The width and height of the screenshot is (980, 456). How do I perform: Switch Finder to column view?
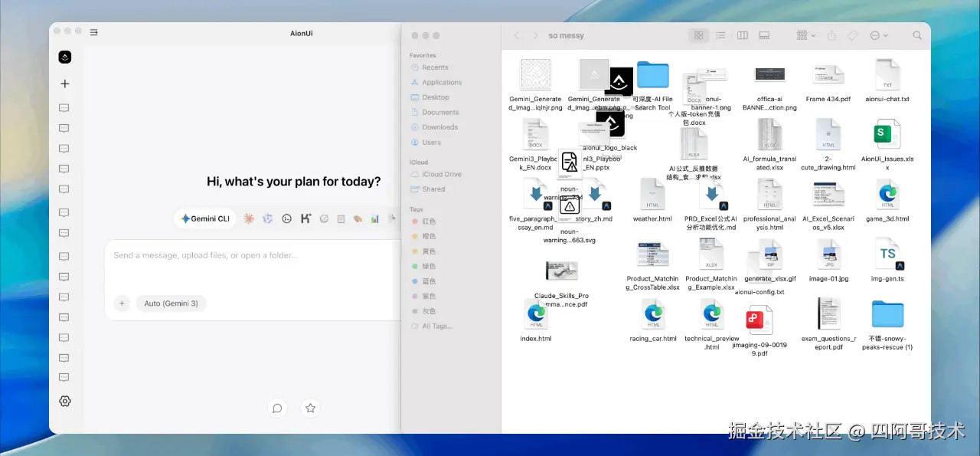(742, 35)
